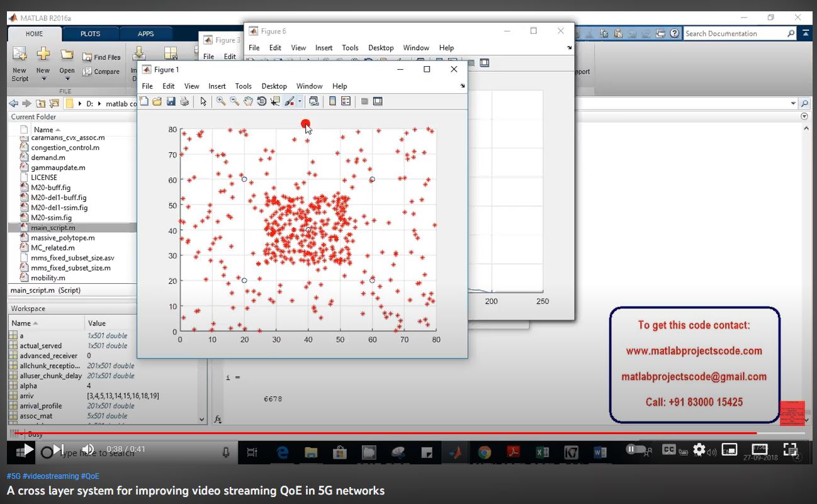Open Figure 1 Insert menu
The width and height of the screenshot is (817, 504).
click(x=217, y=86)
